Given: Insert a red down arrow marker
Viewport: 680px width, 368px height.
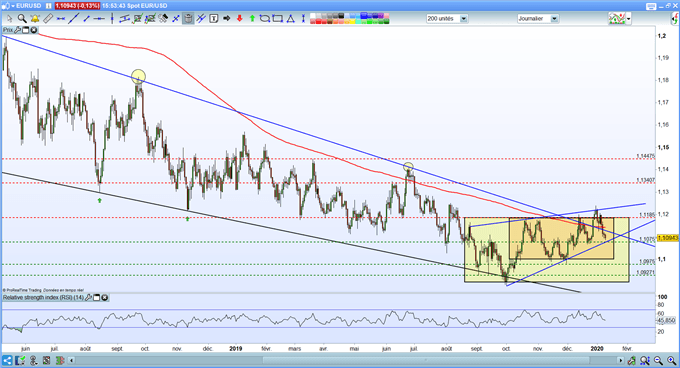Looking at the screenshot, I should (239, 19).
